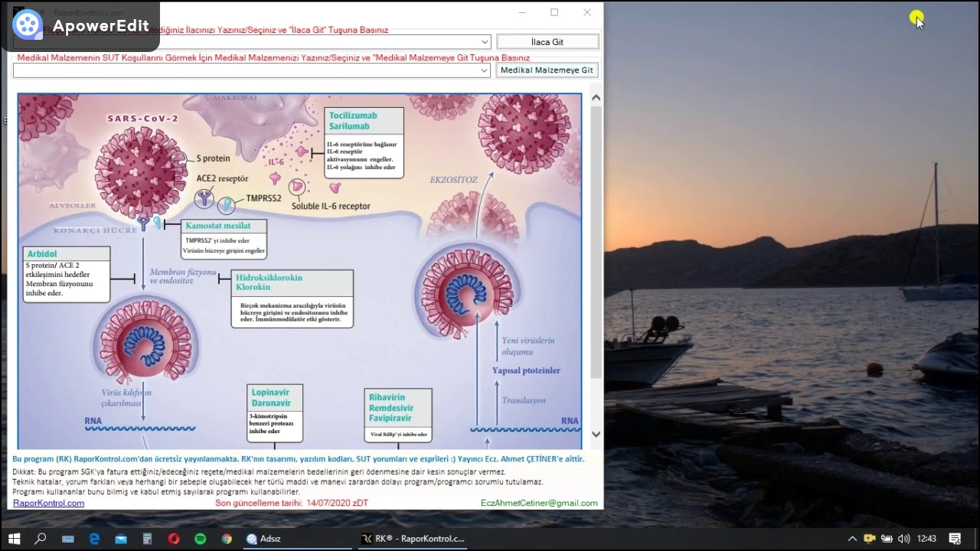Click the "İlaca Git" button
This screenshot has height=551, width=980.
(x=547, y=42)
